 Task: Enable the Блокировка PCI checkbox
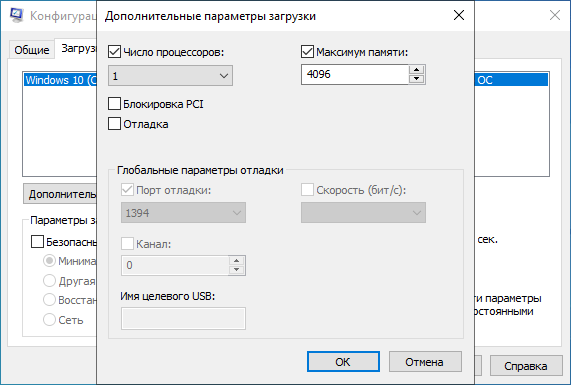pyautogui.click(x=114, y=104)
